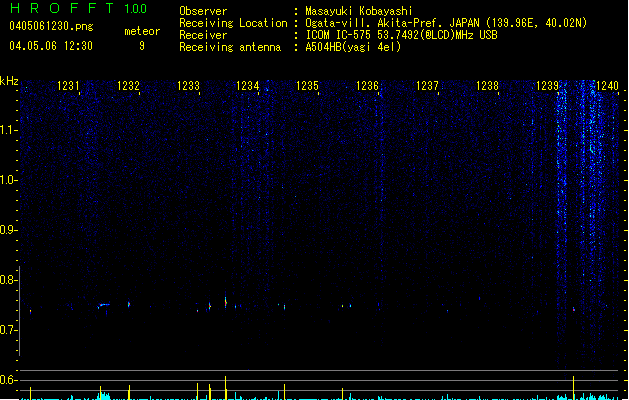Click the 1.0 kHz frequency axis label
The image size is (629, 400).
9,180
